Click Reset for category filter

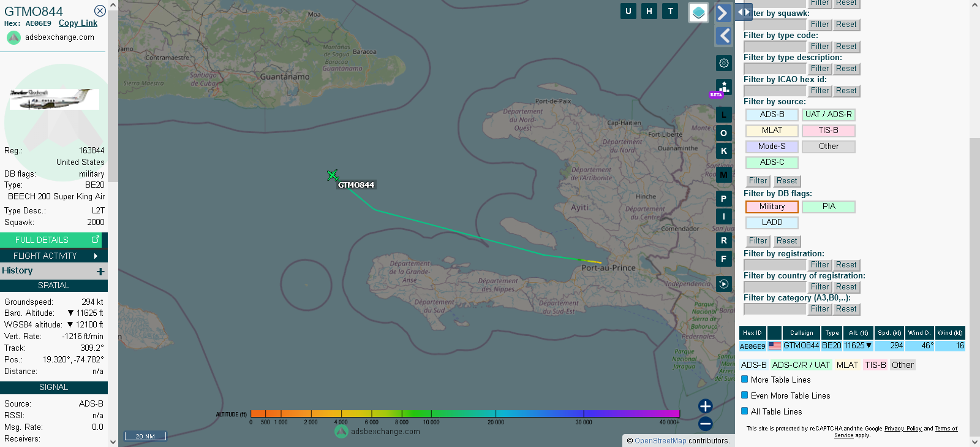[x=846, y=309]
